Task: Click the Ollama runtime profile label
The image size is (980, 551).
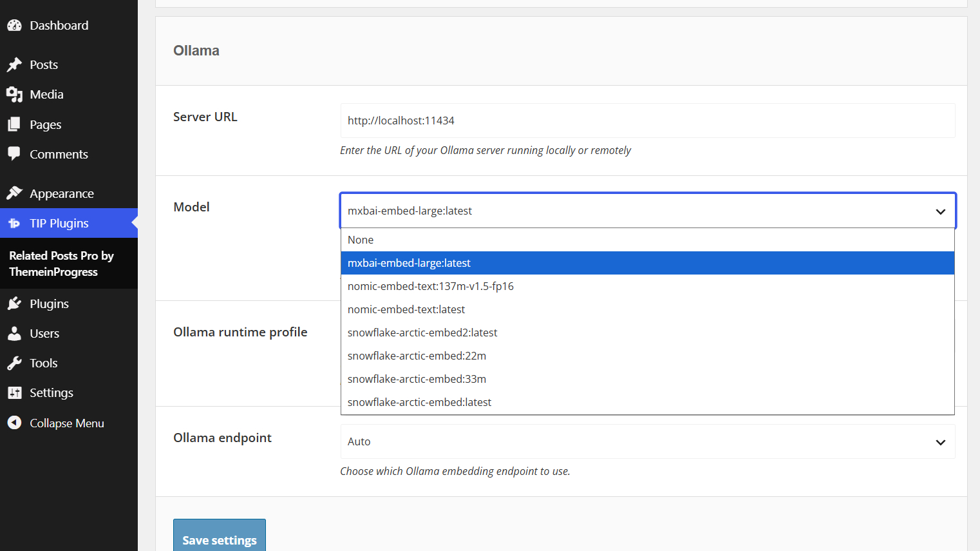Action: [x=240, y=333]
